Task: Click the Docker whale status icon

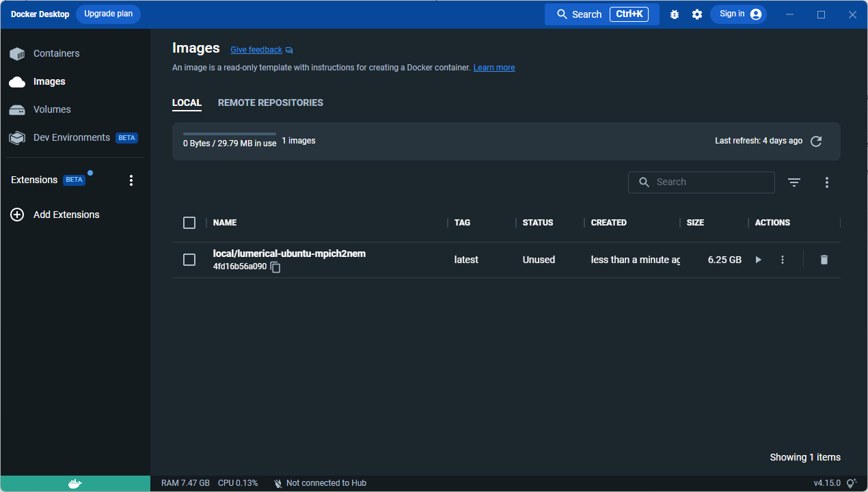Action: tap(75, 483)
